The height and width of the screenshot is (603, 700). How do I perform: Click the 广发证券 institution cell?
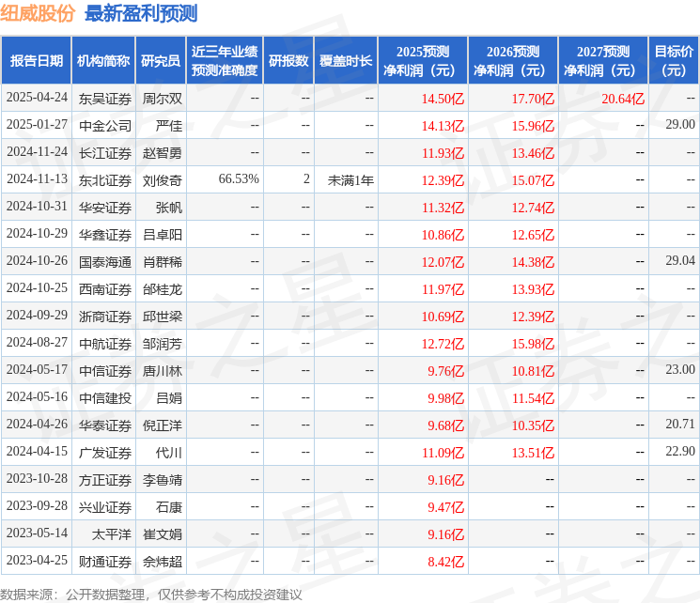(x=105, y=453)
